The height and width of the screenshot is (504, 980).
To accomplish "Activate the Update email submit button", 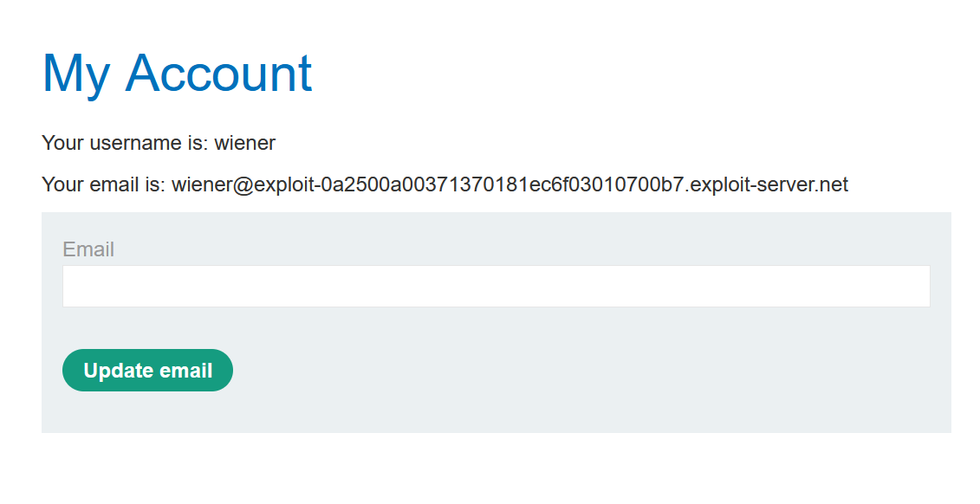I will coord(147,370).
